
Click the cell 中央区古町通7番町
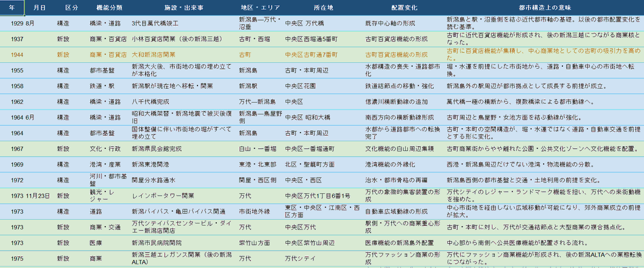(323, 55)
